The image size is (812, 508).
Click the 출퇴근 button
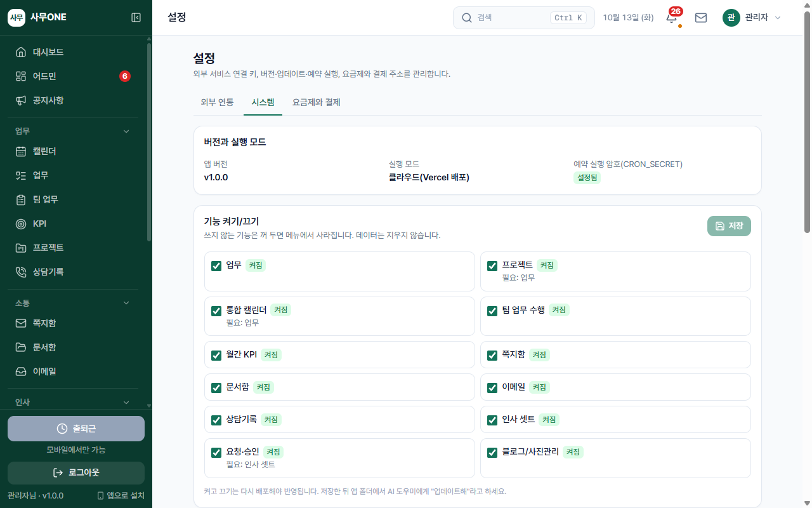76,429
